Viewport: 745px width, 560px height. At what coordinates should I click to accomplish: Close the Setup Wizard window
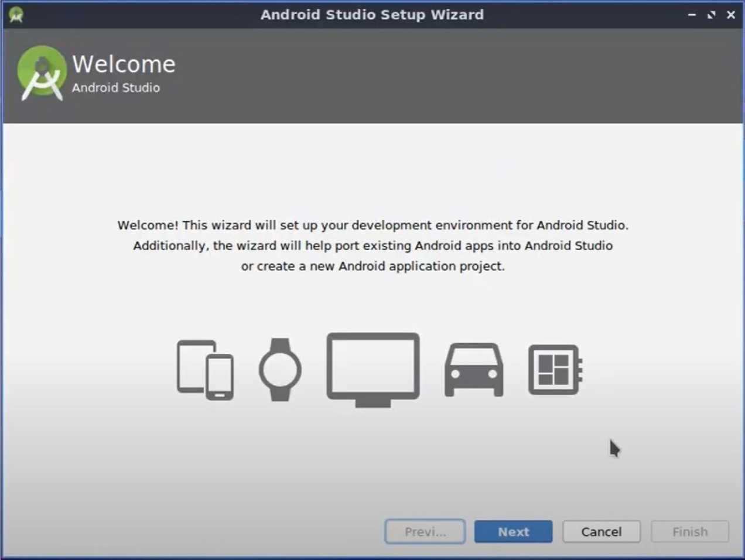pyautogui.click(x=731, y=15)
